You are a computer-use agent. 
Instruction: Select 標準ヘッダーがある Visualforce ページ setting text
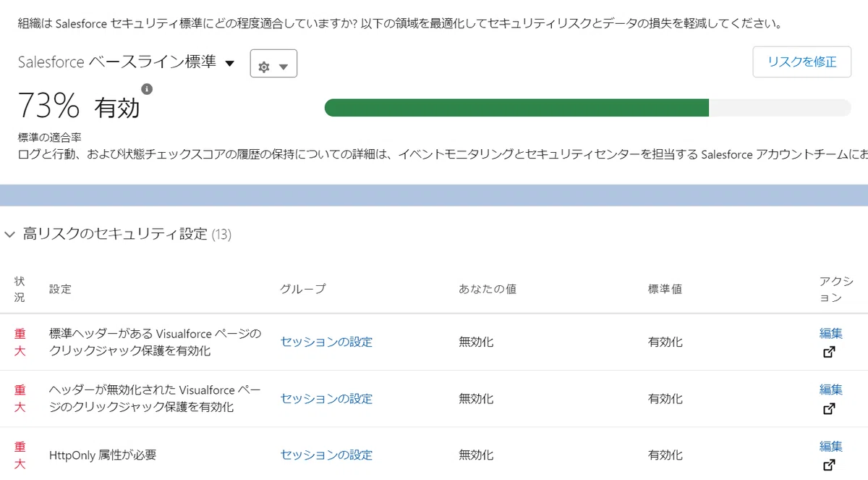pyautogui.click(x=155, y=342)
